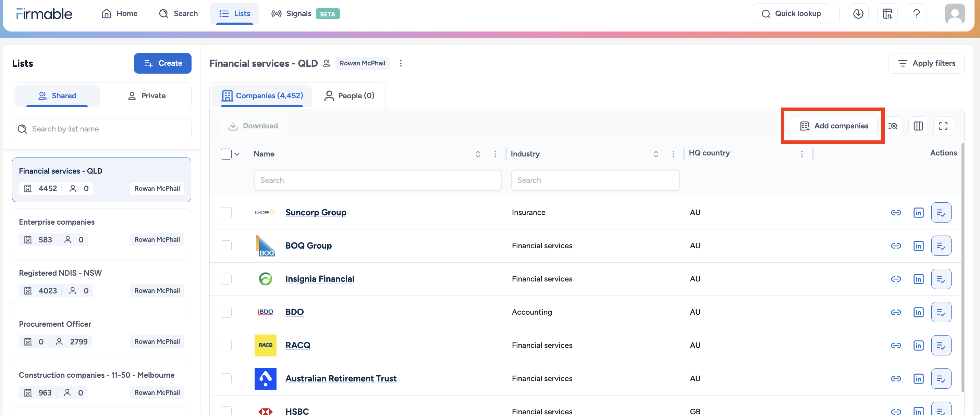980x415 pixels.
Task: Open the LinkedIn icon for BOQ Group
Action: click(x=918, y=246)
